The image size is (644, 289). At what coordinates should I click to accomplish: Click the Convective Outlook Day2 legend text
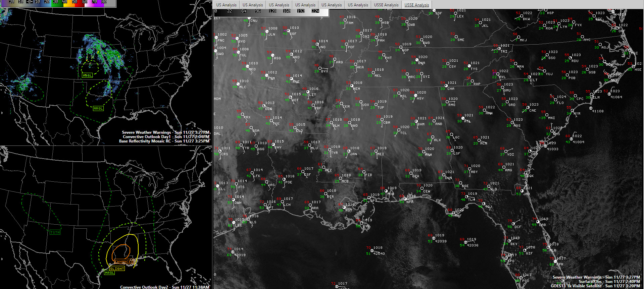click(164, 287)
